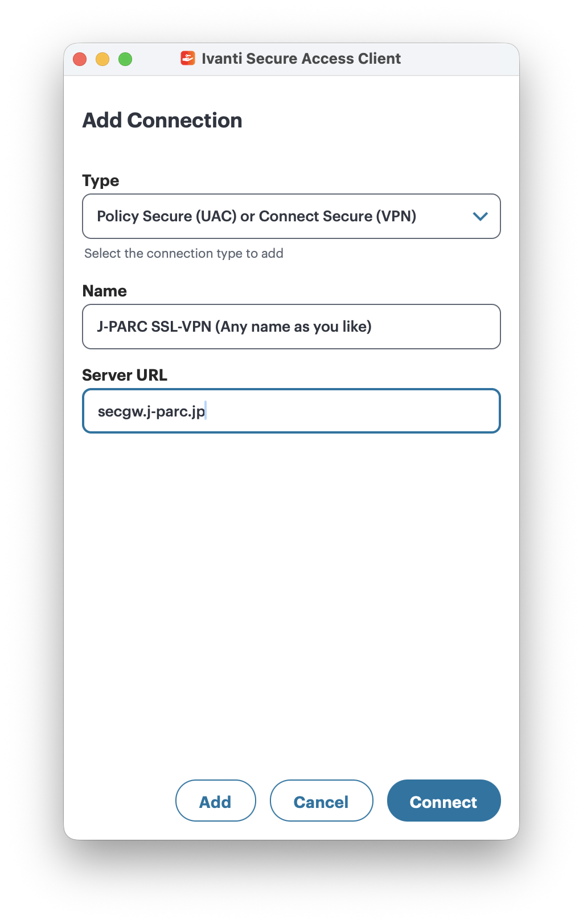Click the "Add Connection" heading
The width and height of the screenshot is (583, 924).
[162, 121]
